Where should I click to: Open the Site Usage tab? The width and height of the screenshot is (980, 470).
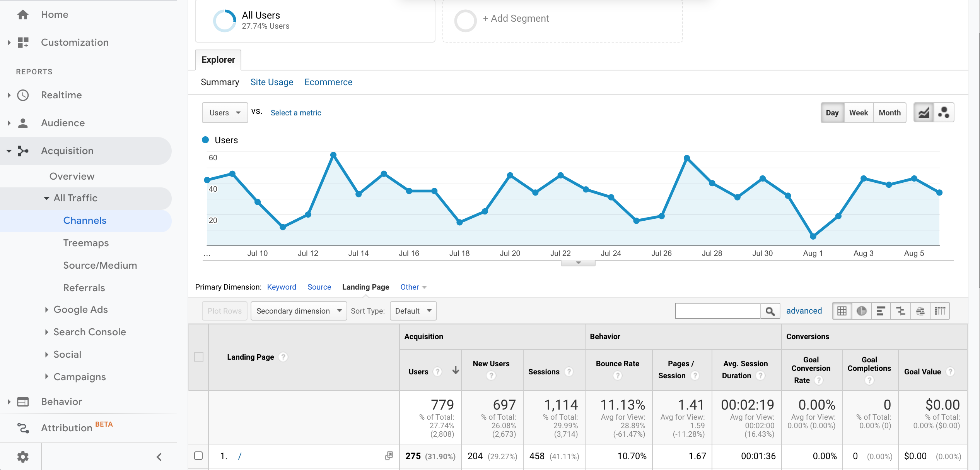(271, 82)
